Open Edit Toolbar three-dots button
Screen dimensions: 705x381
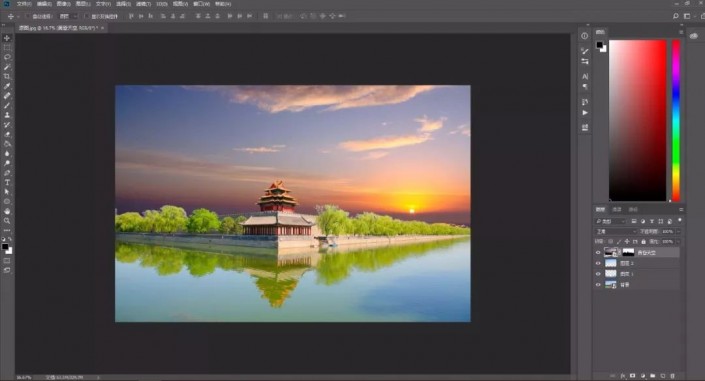[x=7, y=230]
